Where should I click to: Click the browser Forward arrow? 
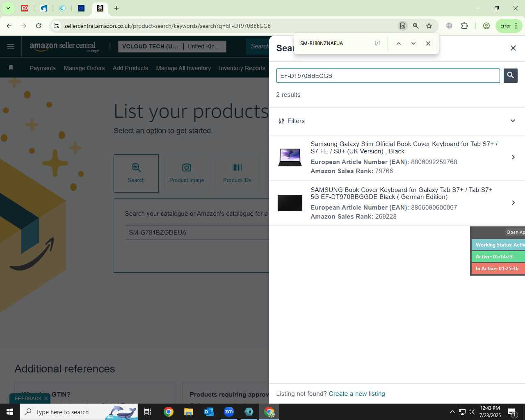(x=24, y=26)
